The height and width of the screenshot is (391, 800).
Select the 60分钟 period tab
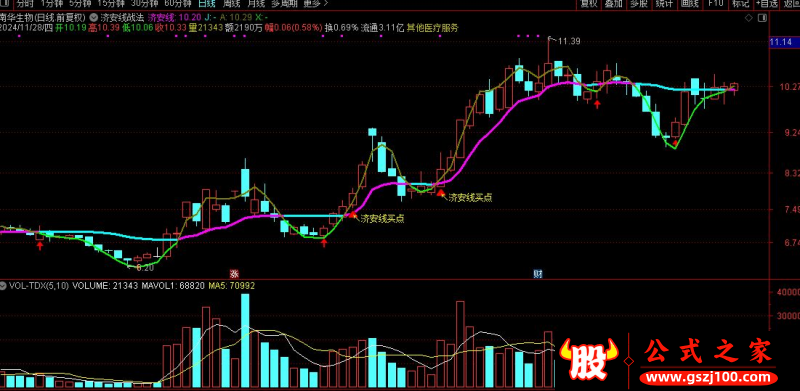coord(178,4)
